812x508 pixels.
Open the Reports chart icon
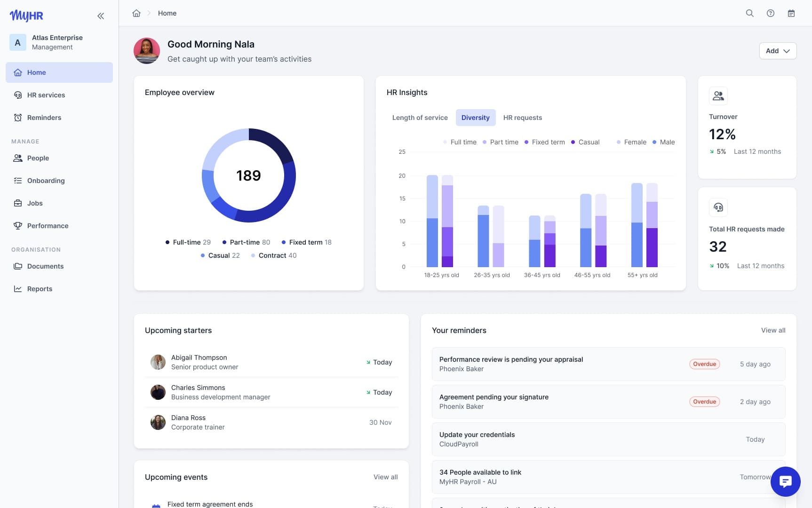tap(17, 289)
